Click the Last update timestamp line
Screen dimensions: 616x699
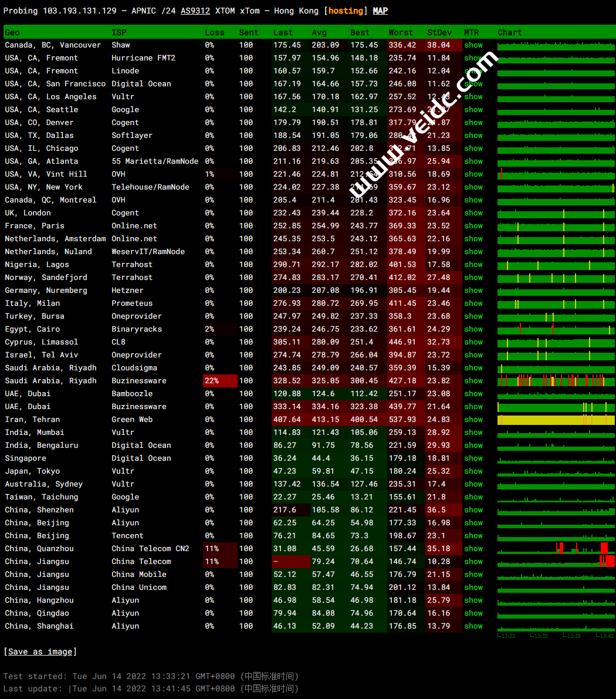151,689
